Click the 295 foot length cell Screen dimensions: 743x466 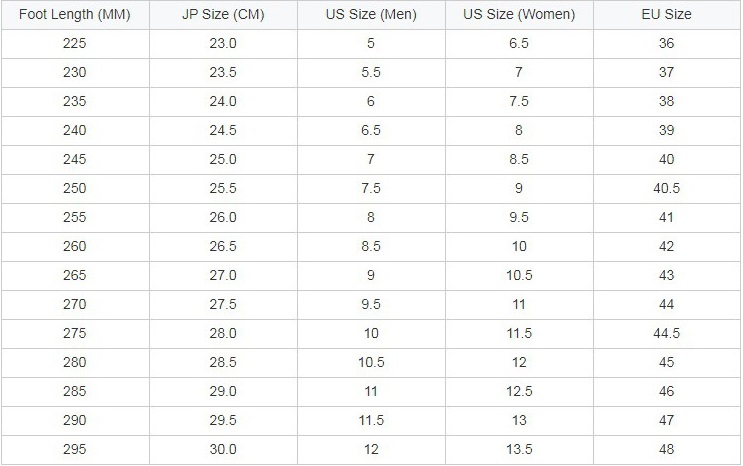pos(75,450)
